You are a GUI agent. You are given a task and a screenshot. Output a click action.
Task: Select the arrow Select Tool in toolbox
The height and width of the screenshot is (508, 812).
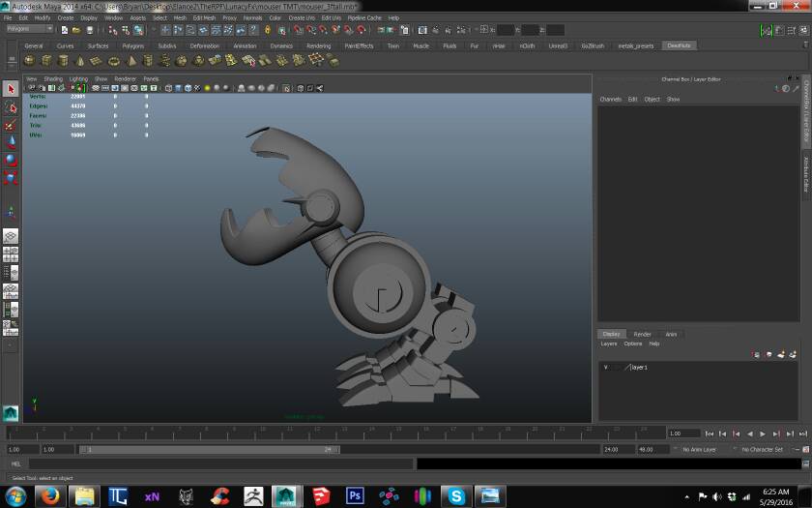[x=11, y=89]
